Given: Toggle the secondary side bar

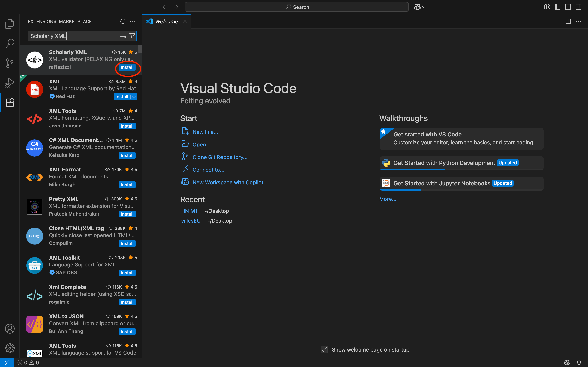Looking at the screenshot, I should [579, 7].
